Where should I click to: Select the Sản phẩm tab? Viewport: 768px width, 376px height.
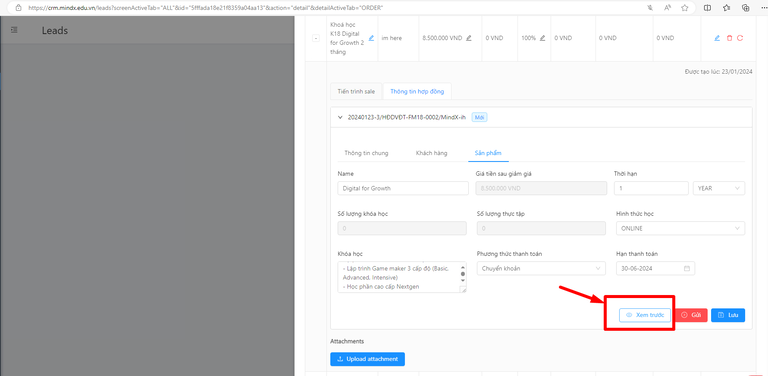488,153
